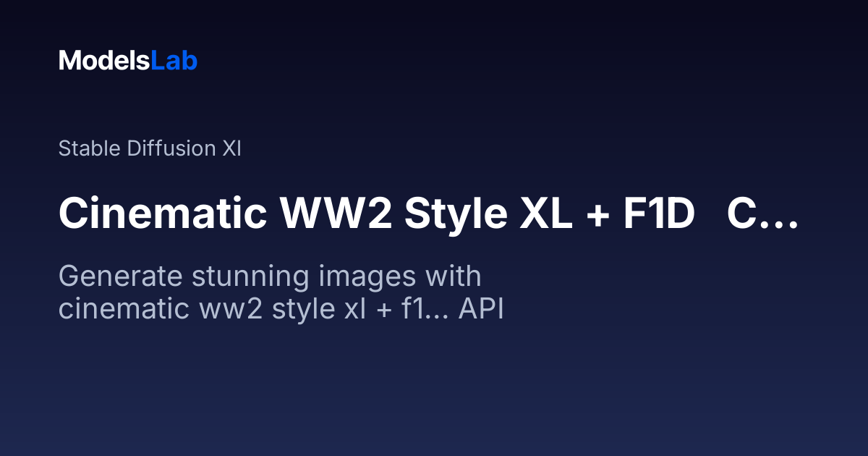Select the Stable Diffusion Xl category label
Viewport: 868px width, 456px height.
point(150,148)
